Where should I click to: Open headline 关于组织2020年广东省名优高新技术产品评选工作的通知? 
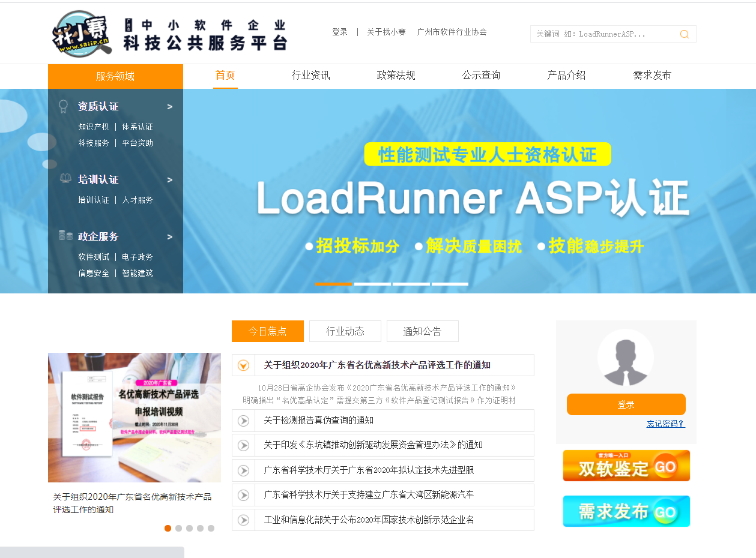377,365
